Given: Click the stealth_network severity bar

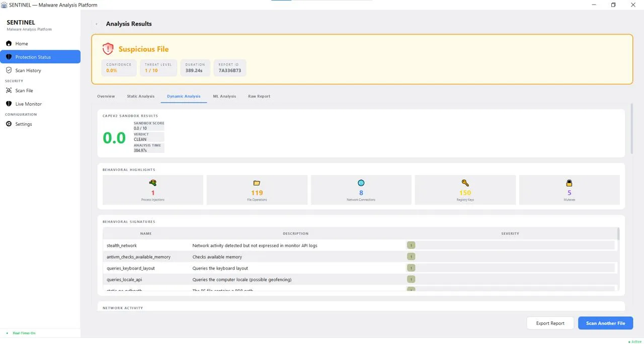Looking at the screenshot, I should pos(511,245).
